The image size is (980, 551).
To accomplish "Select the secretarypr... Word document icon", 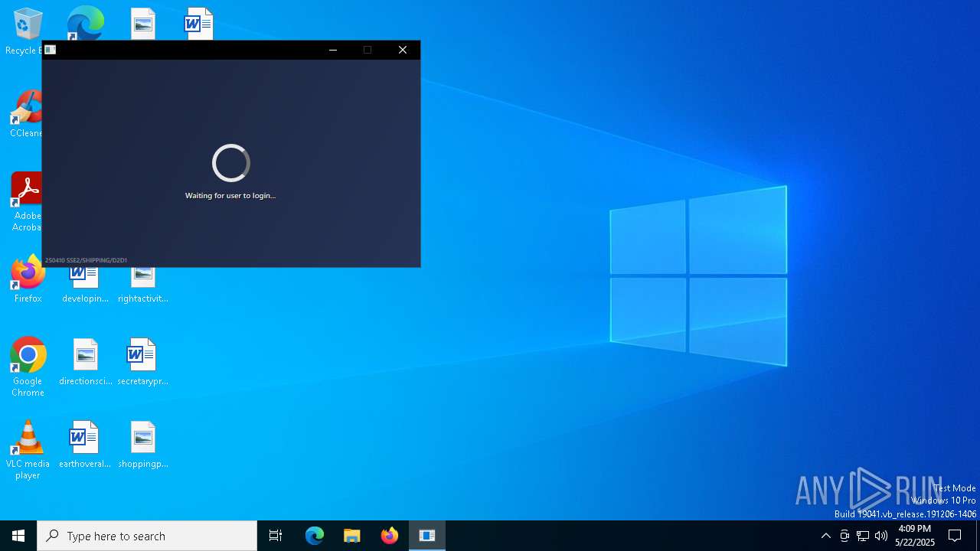I will pos(142,363).
